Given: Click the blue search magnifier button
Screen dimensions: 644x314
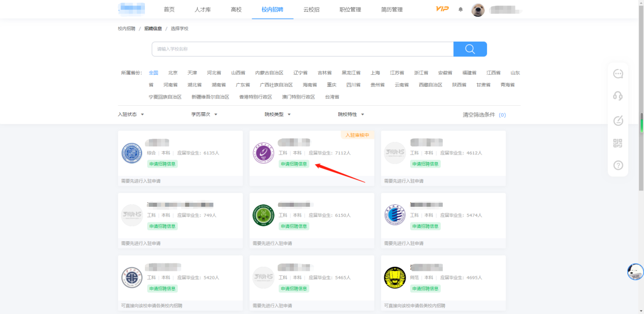Looking at the screenshot, I should (x=470, y=49).
